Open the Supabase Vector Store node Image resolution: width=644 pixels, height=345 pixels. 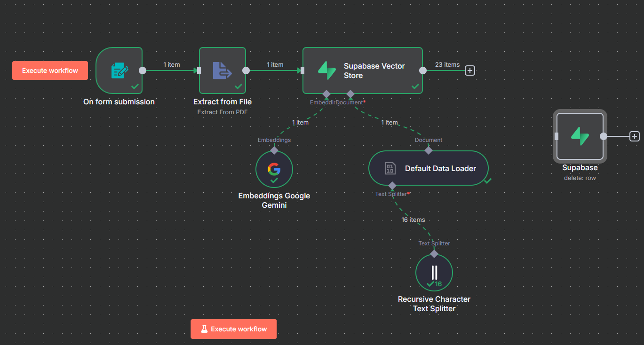coord(363,71)
